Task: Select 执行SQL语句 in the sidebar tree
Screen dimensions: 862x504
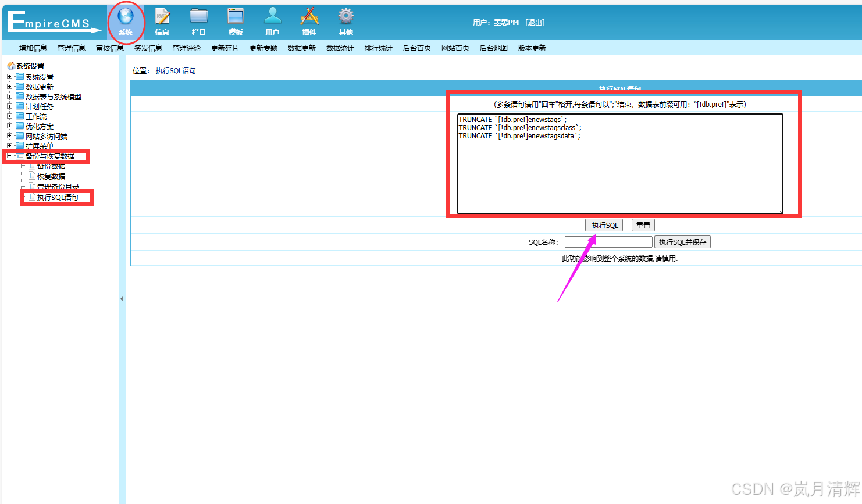Action: (58, 198)
